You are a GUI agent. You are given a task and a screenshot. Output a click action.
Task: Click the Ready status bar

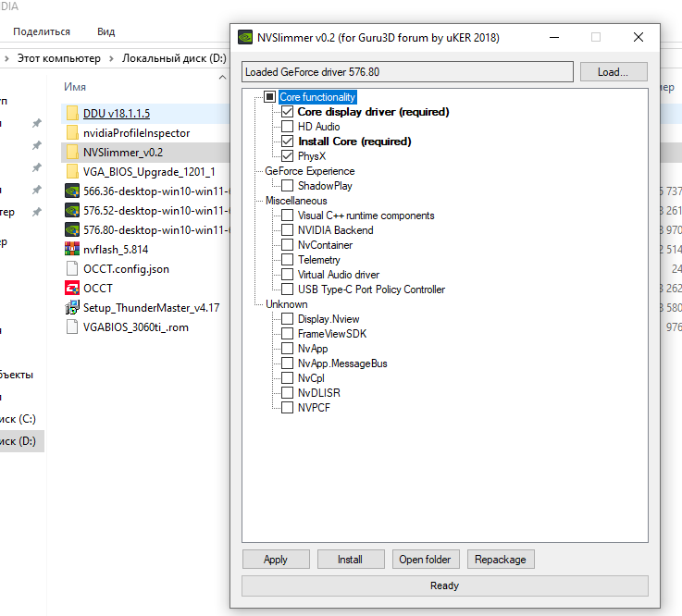[445, 586]
